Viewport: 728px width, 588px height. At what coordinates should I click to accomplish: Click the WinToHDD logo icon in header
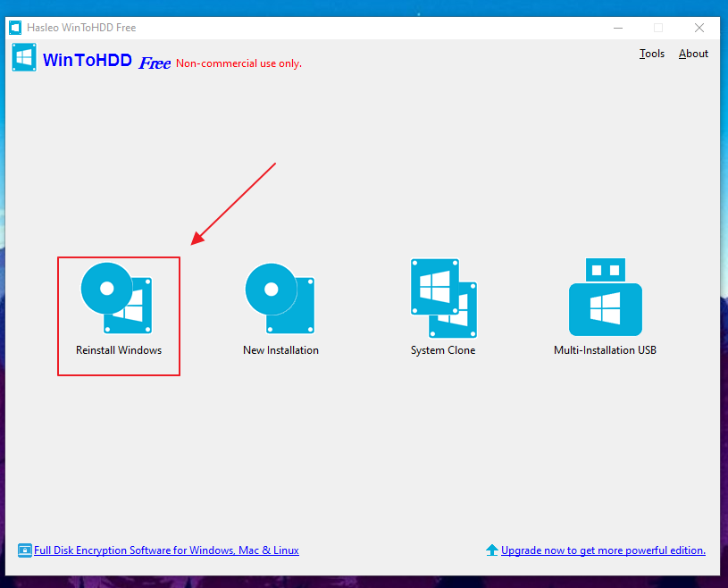[24, 57]
